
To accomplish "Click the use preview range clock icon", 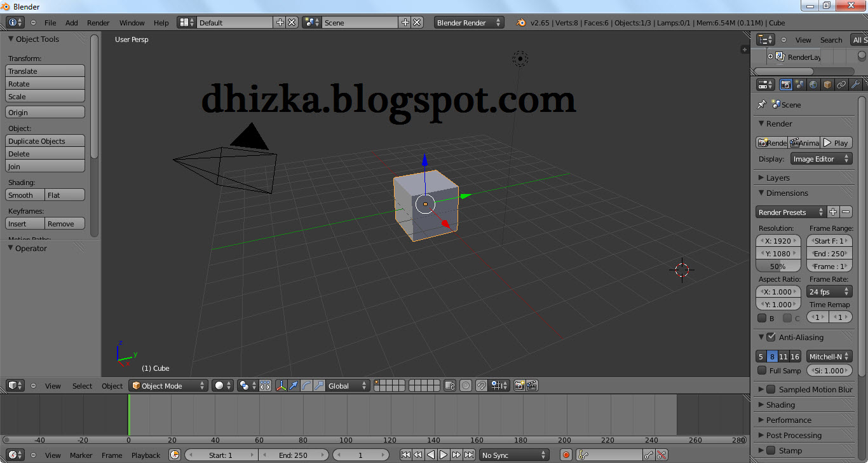I will (175, 455).
